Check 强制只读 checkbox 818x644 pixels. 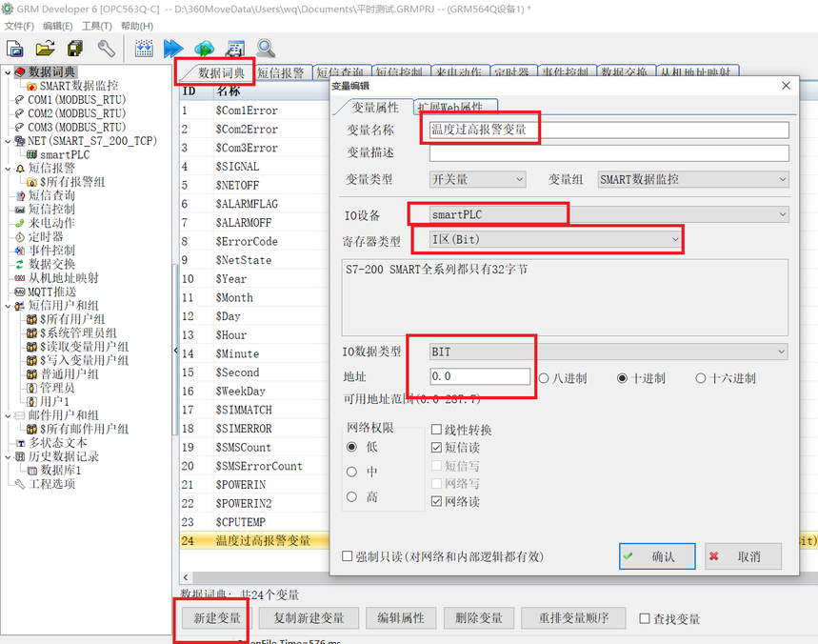click(348, 556)
